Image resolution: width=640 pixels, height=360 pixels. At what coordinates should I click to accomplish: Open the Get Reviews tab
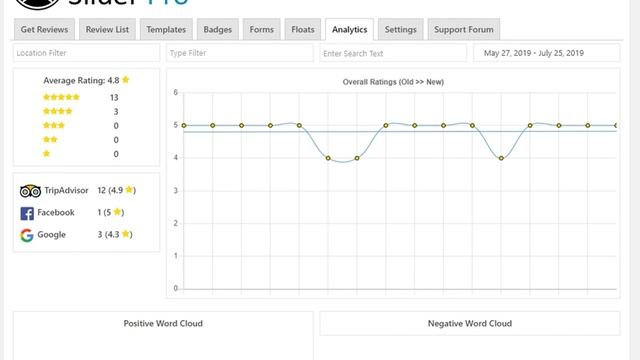(44, 29)
